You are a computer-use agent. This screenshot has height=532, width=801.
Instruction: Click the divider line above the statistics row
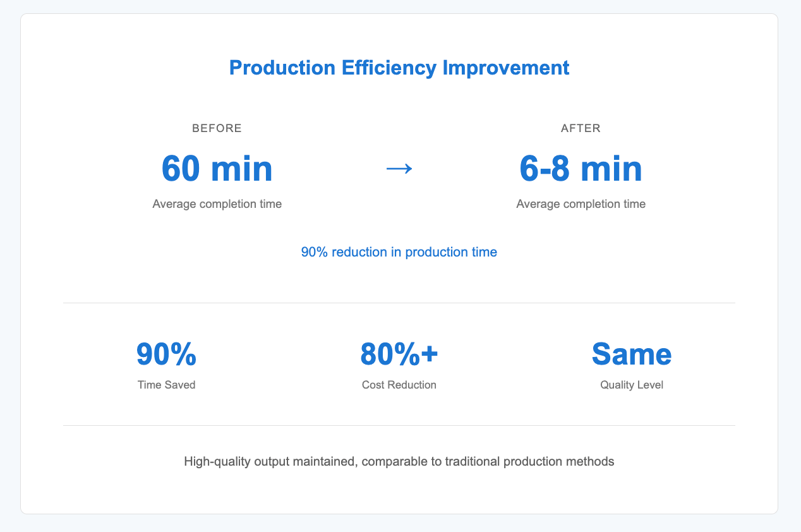tap(399, 303)
